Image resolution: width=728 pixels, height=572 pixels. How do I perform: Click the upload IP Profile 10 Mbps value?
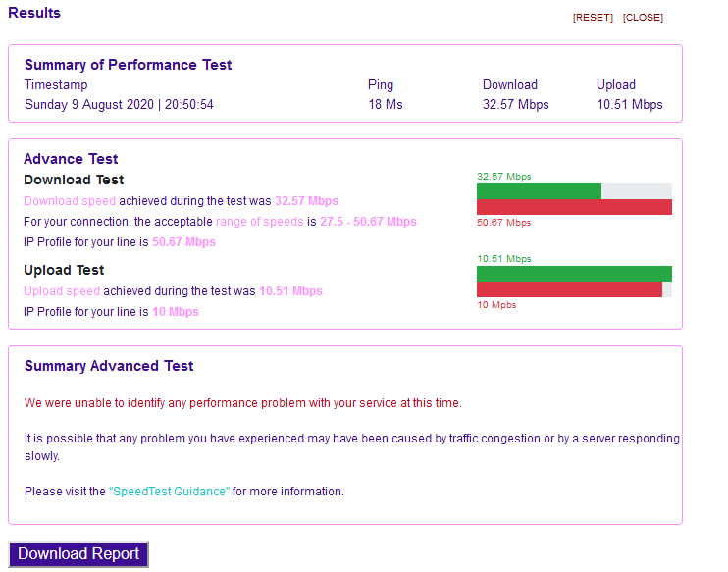tap(175, 312)
